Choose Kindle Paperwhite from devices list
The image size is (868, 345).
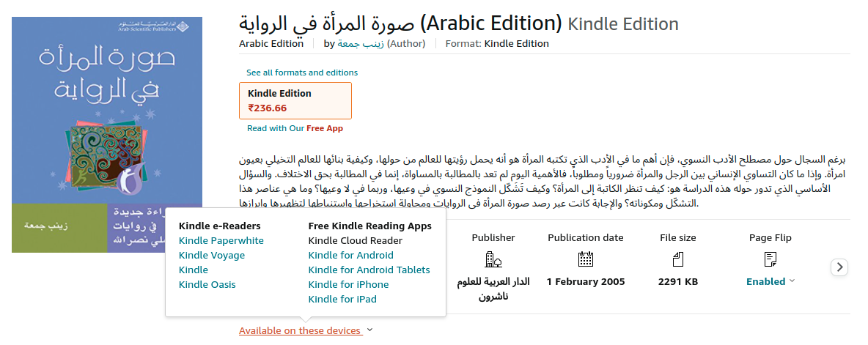[x=221, y=241]
